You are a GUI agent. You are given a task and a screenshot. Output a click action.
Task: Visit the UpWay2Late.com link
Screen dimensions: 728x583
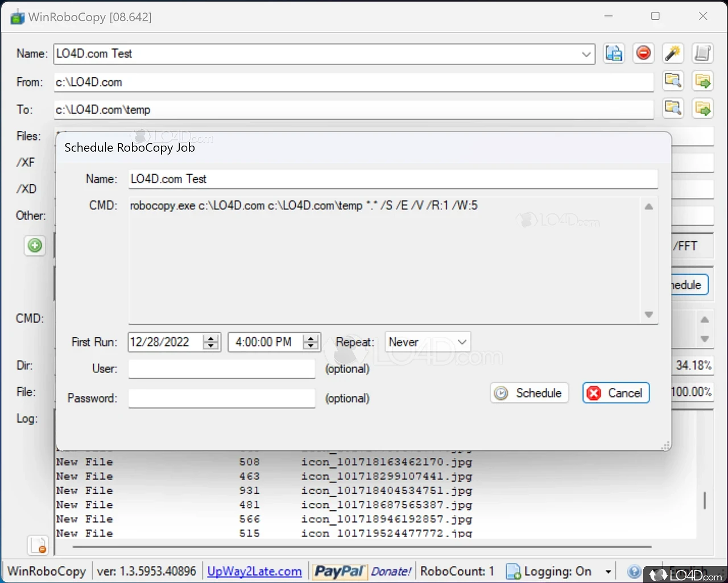255,571
